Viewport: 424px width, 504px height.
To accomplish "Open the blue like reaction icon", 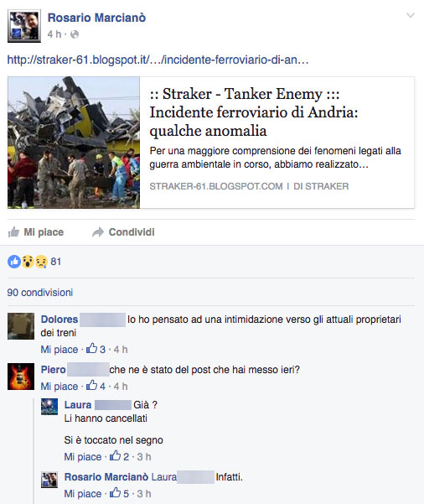I will 14,262.
